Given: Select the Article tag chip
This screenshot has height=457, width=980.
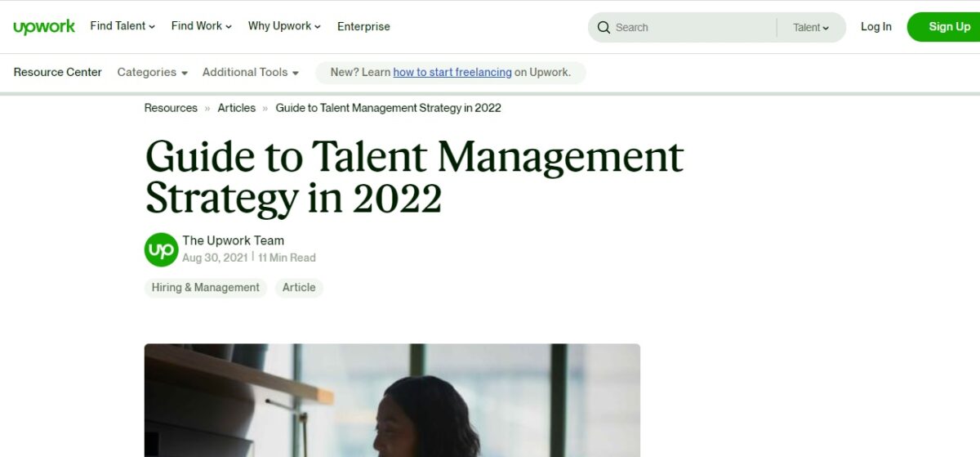Looking at the screenshot, I should [x=299, y=288].
